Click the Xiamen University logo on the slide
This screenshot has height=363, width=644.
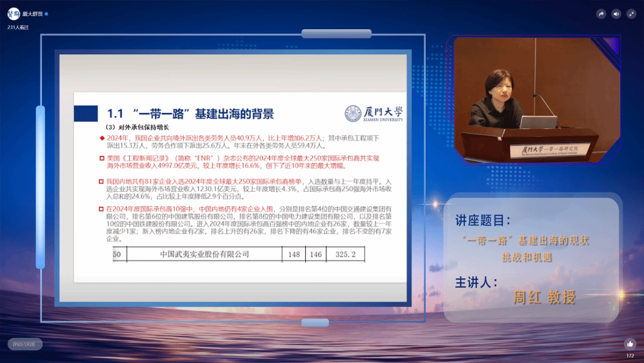pos(374,114)
